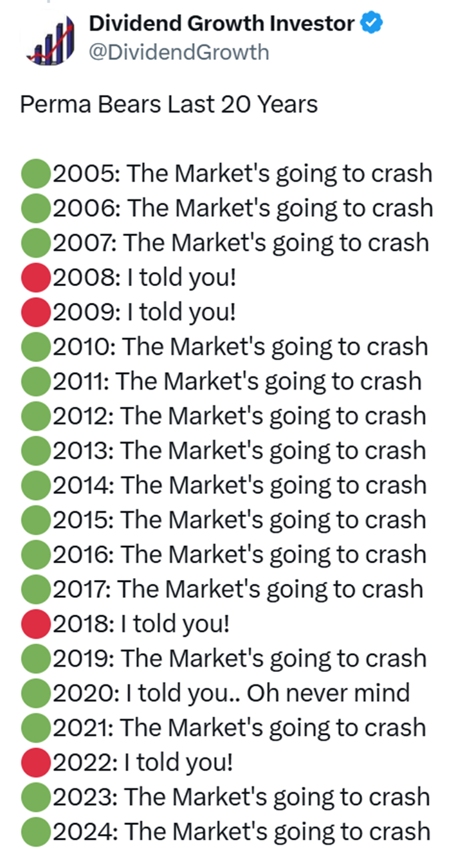Click the green circle beside 2005
456x868 pixels.
[36, 174]
